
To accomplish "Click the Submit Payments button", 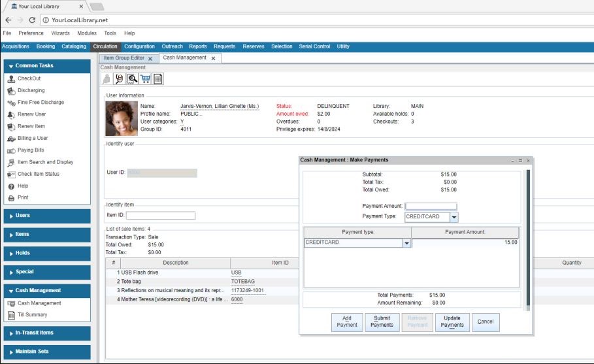I will tap(382, 322).
